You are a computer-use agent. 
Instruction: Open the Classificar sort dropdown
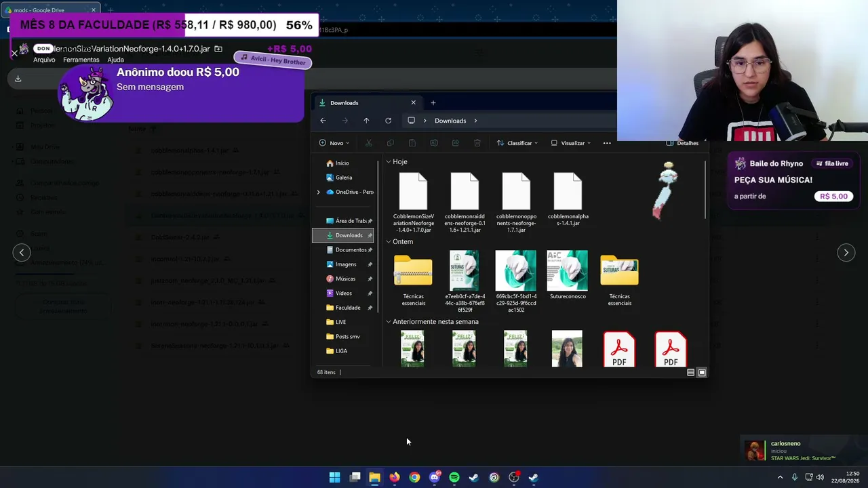pyautogui.click(x=517, y=143)
